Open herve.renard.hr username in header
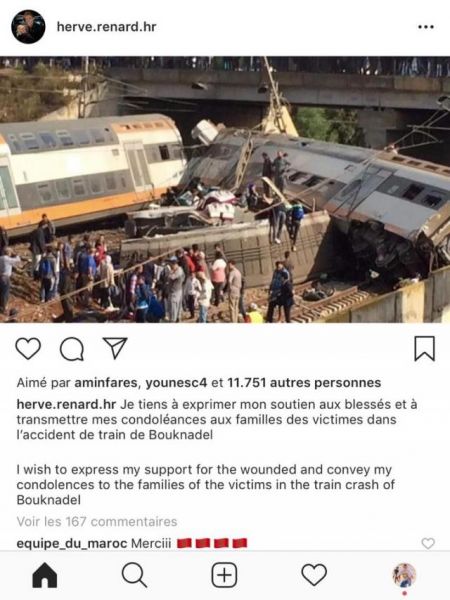Screen dimensions: 450x600 (106, 27)
